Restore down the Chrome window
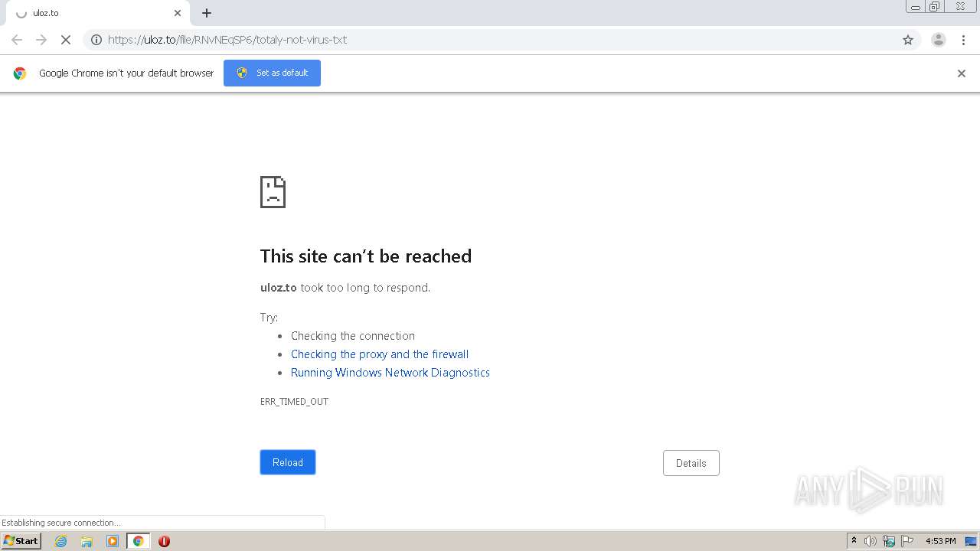The width and height of the screenshot is (980, 551). point(935,7)
